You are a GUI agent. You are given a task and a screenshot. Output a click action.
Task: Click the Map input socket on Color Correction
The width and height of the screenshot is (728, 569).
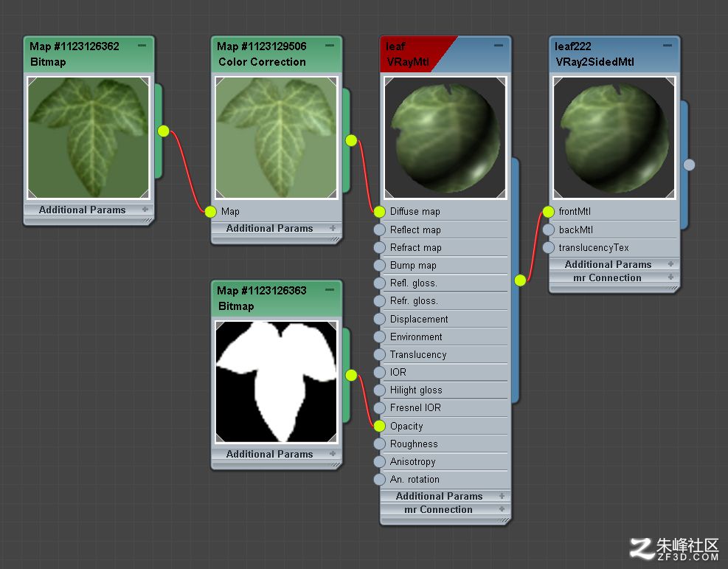coord(210,212)
